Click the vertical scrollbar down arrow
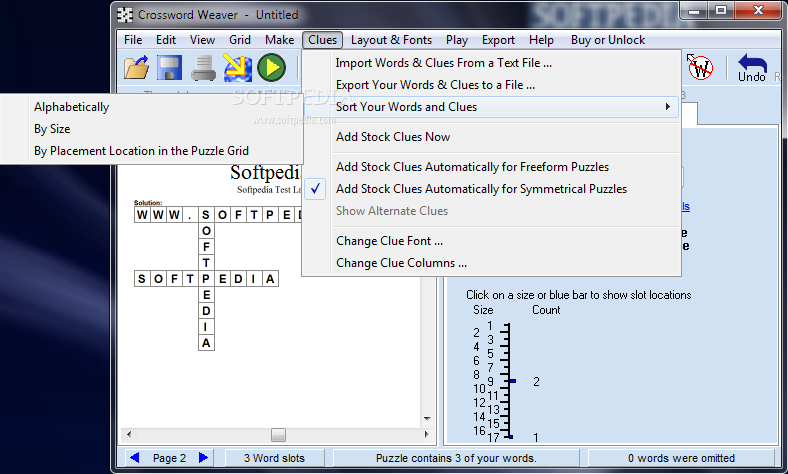The height and width of the screenshot is (474, 788). pos(427,418)
